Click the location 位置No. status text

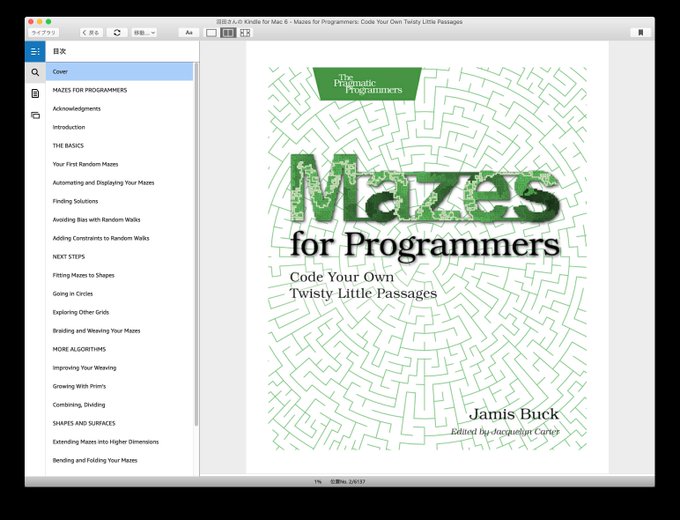point(348,481)
